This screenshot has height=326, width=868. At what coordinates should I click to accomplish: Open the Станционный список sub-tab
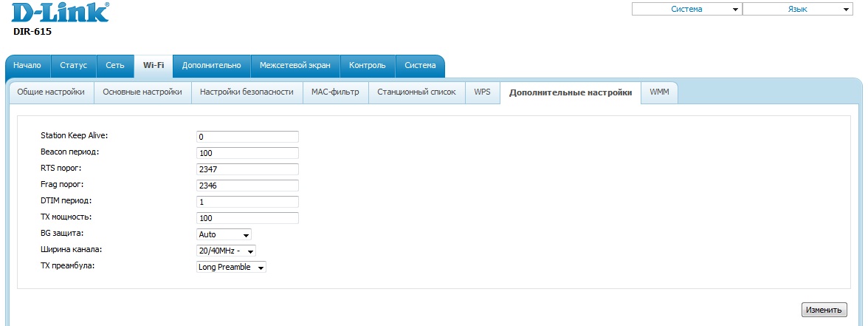(x=417, y=92)
